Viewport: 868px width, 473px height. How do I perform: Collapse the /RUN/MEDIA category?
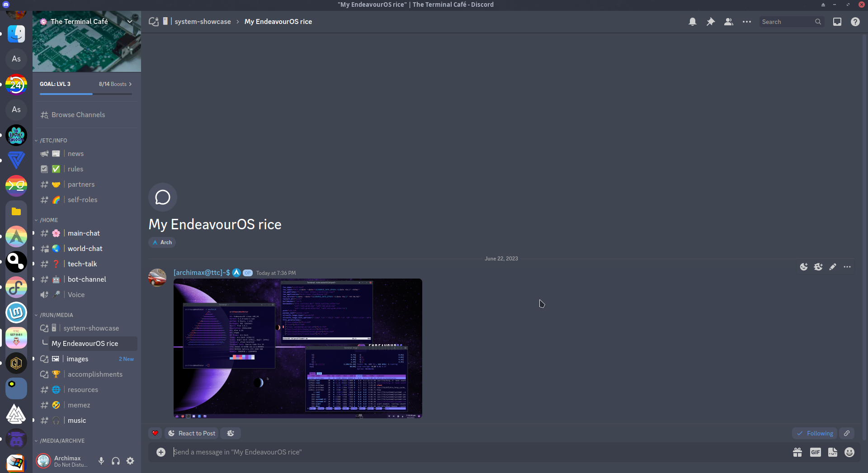click(56, 315)
